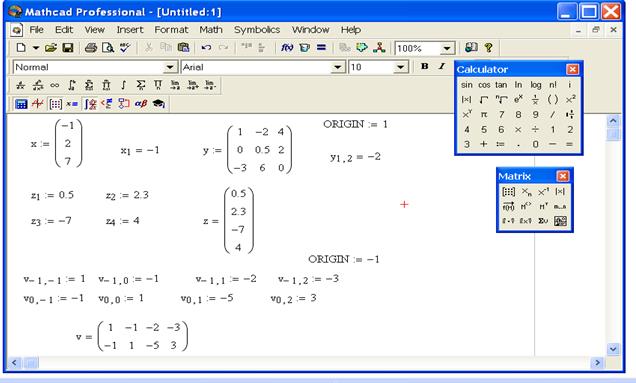Open the Arial font dropdown

337,67
